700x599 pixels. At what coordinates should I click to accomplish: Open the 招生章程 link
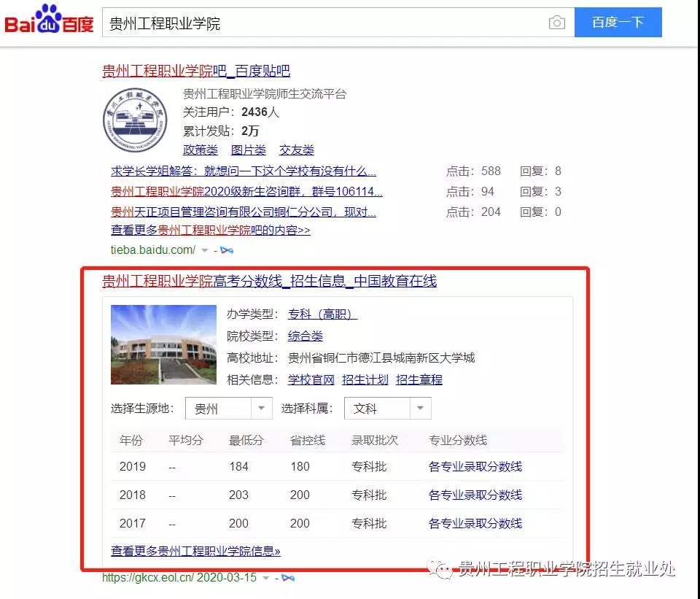[419, 379]
